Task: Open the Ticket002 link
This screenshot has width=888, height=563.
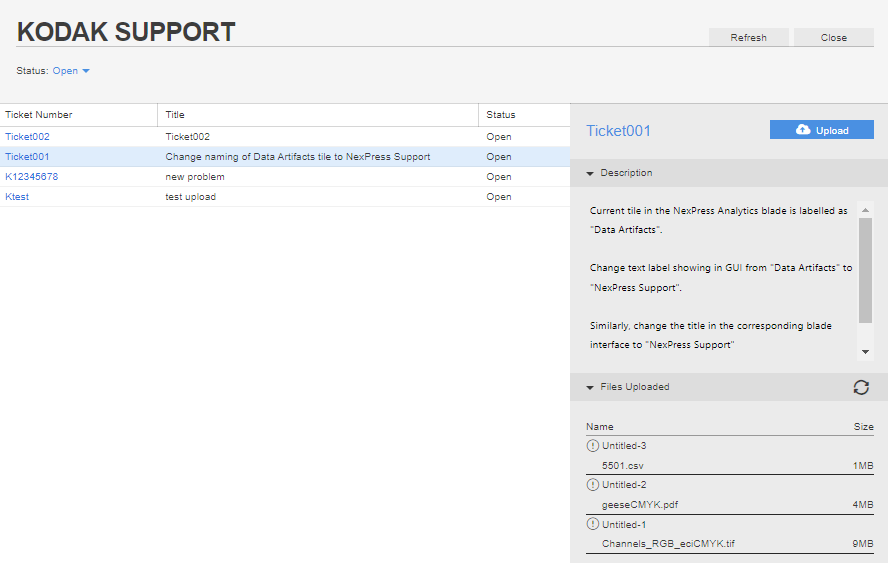Action: pos(27,137)
